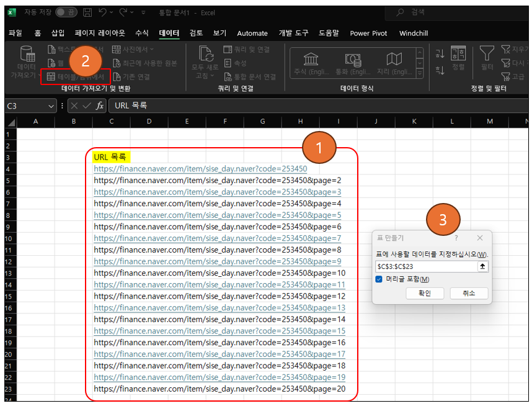Switch to the 검토 tab
Image resolution: width=532 pixels, height=406 pixels.
click(x=196, y=34)
